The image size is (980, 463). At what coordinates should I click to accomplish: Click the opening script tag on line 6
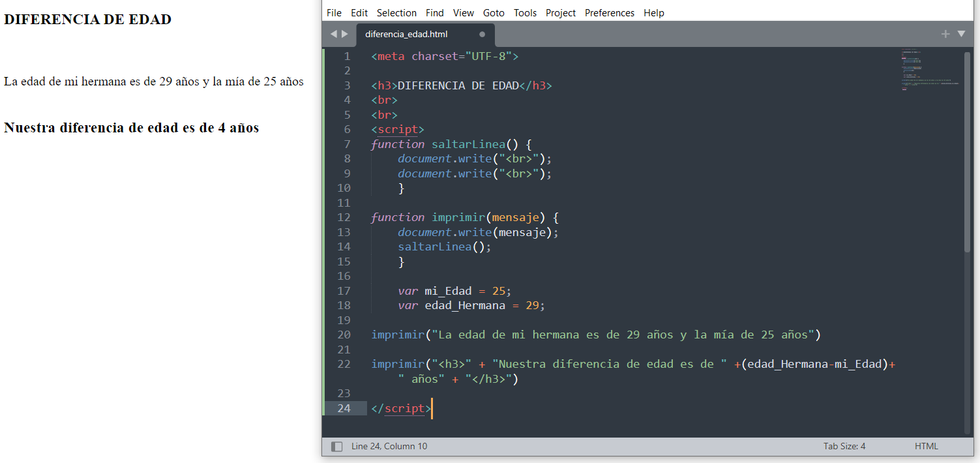[398, 129]
